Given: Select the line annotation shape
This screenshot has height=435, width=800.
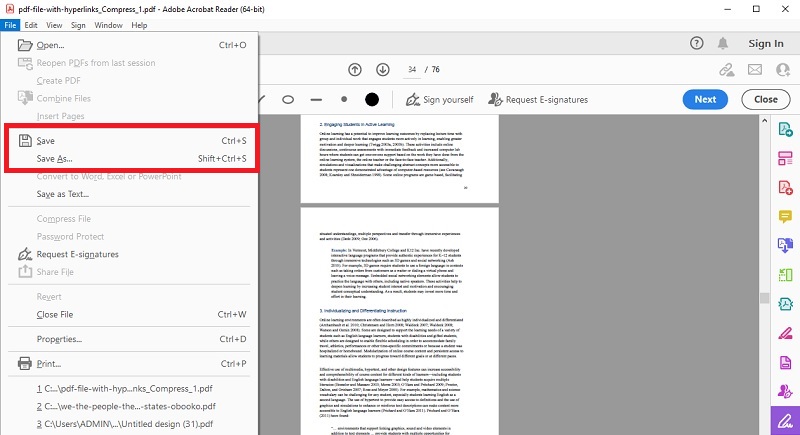Looking at the screenshot, I should [x=316, y=99].
